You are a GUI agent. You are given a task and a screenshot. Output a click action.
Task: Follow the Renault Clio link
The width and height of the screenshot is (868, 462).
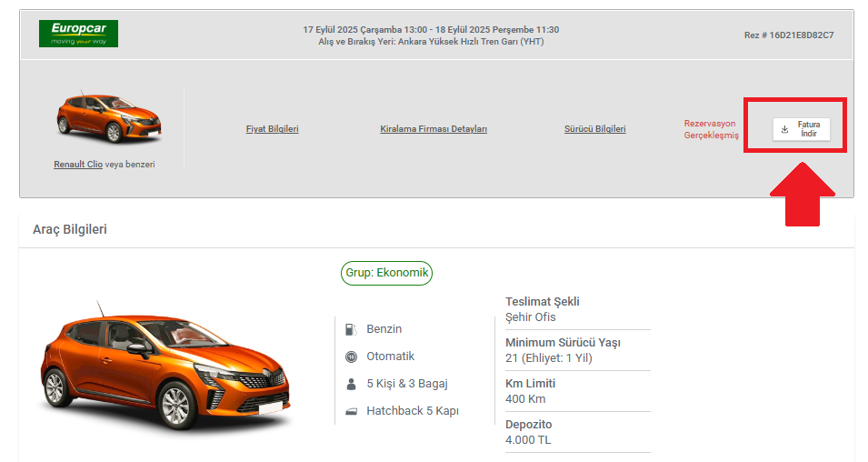[x=78, y=165]
